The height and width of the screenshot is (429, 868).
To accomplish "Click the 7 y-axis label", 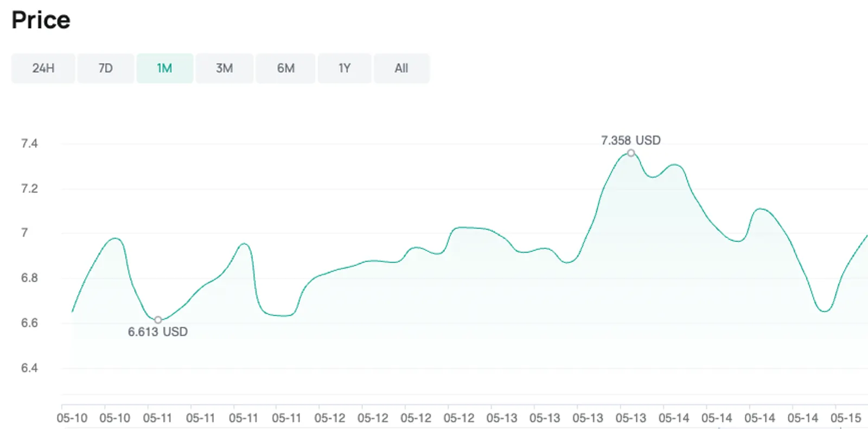I will pyautogui.click(x=24, y=233).
